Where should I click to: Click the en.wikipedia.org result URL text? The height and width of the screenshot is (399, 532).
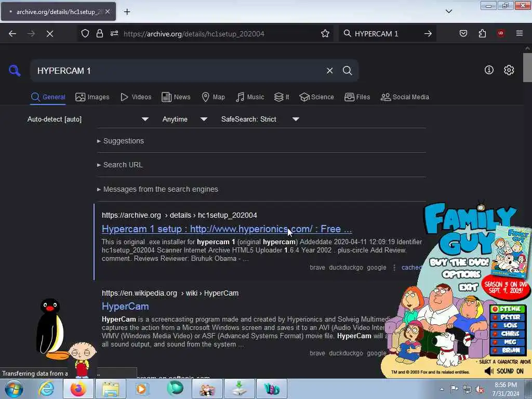(170, 293)
